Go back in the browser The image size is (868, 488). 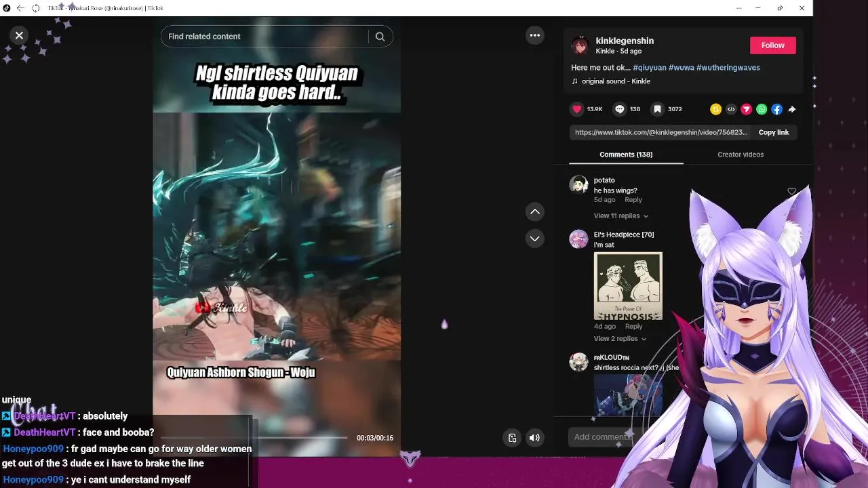point(20,8)
